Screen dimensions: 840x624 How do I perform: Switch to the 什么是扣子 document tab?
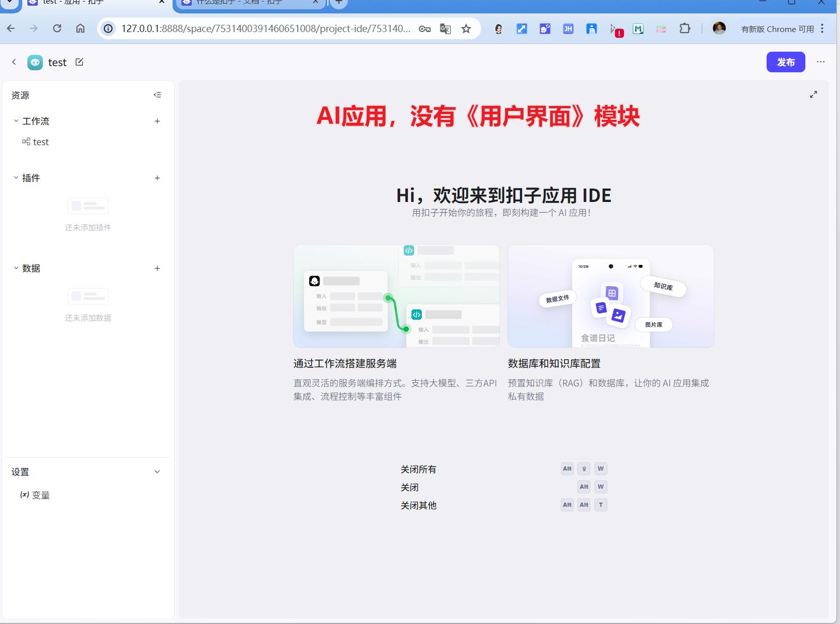click(243, 3)
